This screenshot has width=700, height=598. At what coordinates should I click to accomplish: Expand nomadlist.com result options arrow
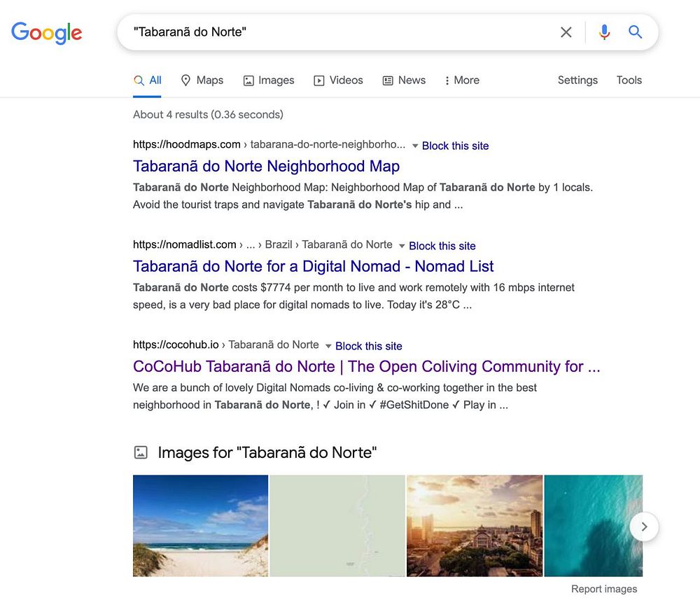[x=402, y=246]
